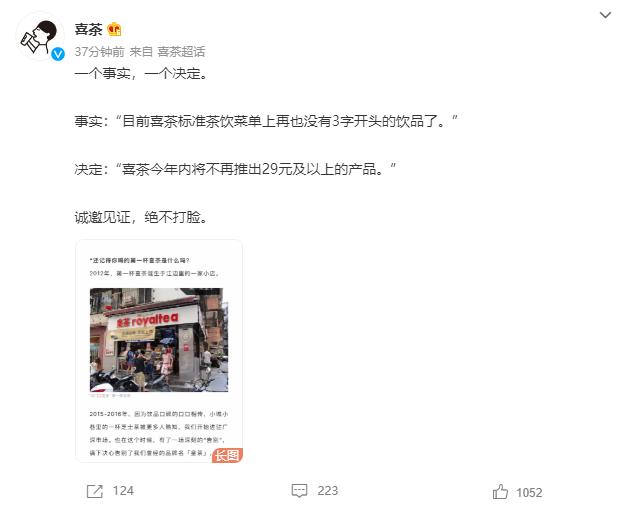Screen dimensions: 626x507
Task: Click the post line 一个事实，一个决定
Action: pos(141,73)
